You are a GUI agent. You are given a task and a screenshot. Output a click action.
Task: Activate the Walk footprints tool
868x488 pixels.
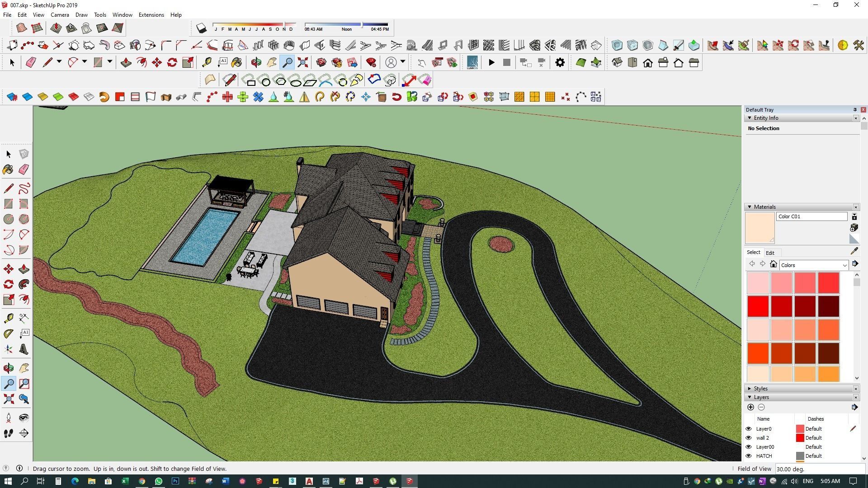point(9,433)
